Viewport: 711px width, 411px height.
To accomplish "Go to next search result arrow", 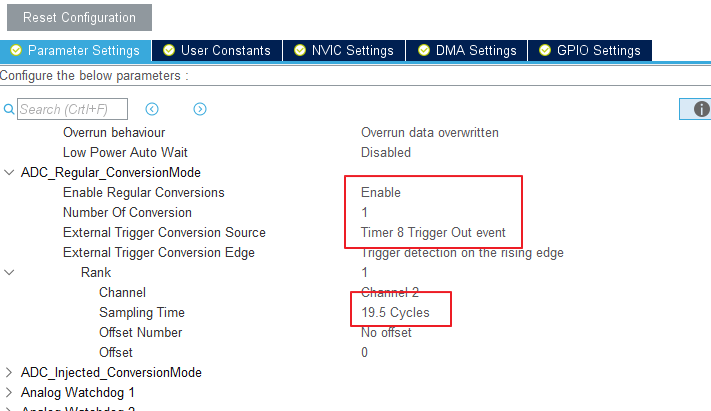I will coord(200,109).
